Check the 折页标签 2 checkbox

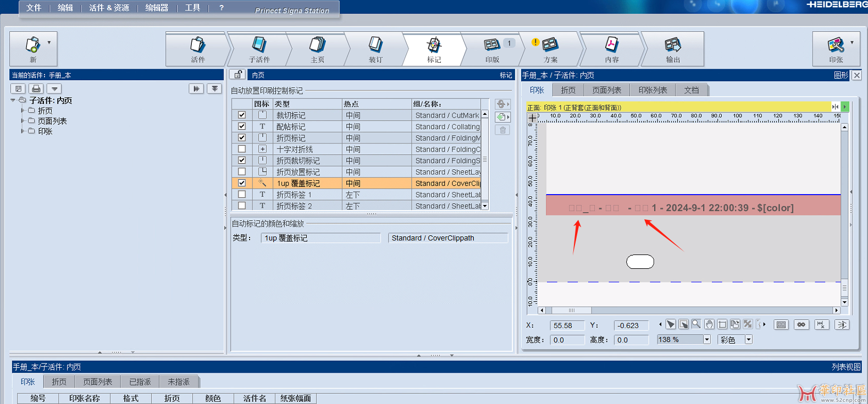242,206
